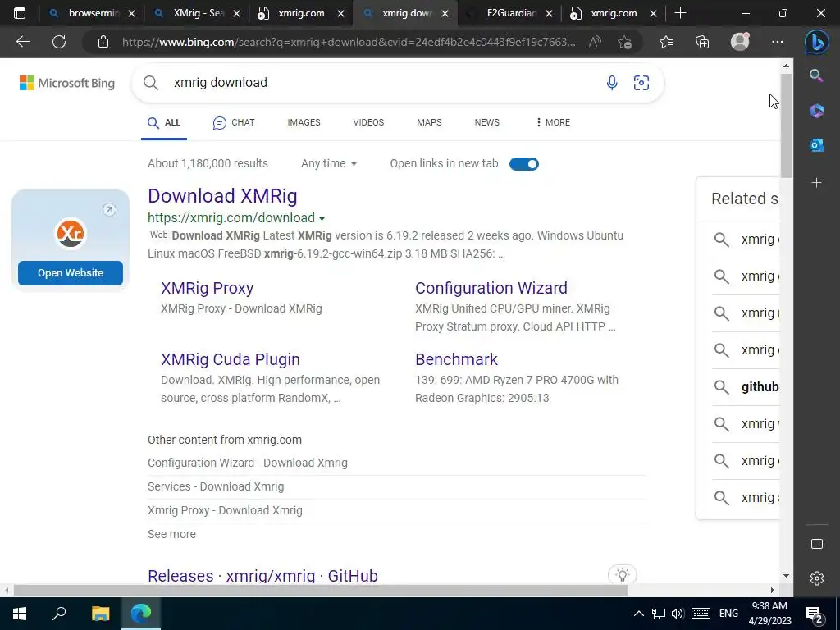Image resolution: width=840 pixels, height=630 pixels.
Task: Show hidden system tray icons
Action: (x=638, y=614)
